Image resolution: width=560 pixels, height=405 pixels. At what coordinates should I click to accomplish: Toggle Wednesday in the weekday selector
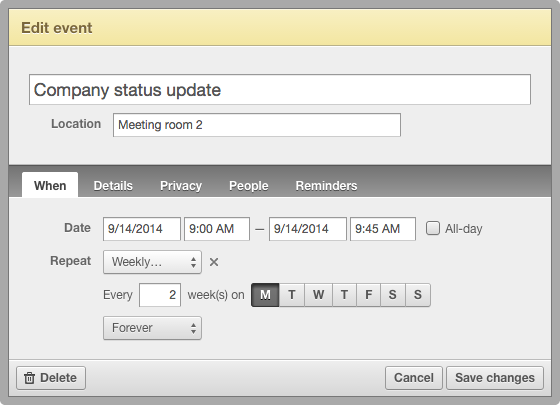(x=319, y=295)
